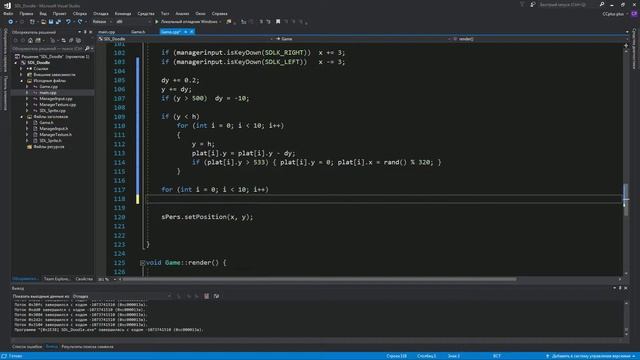
Task: Select Game.h in Solution Explorer tree
Action: [46, 122]
